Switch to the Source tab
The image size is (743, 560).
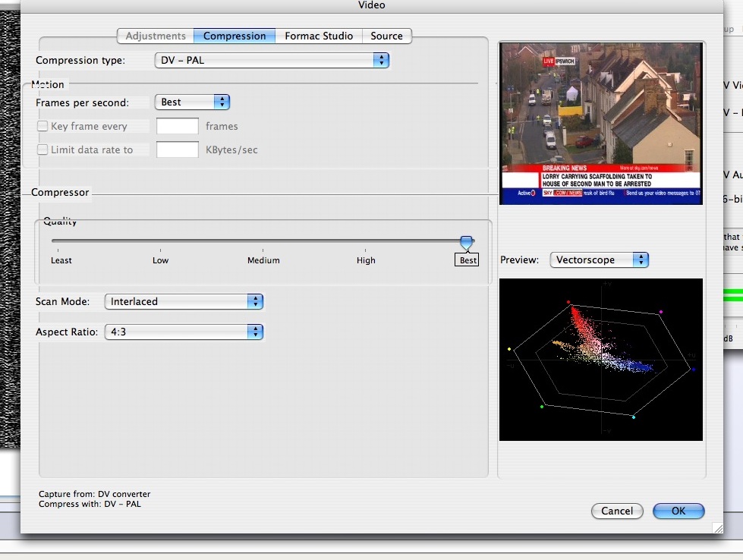(x=386, y=36)
